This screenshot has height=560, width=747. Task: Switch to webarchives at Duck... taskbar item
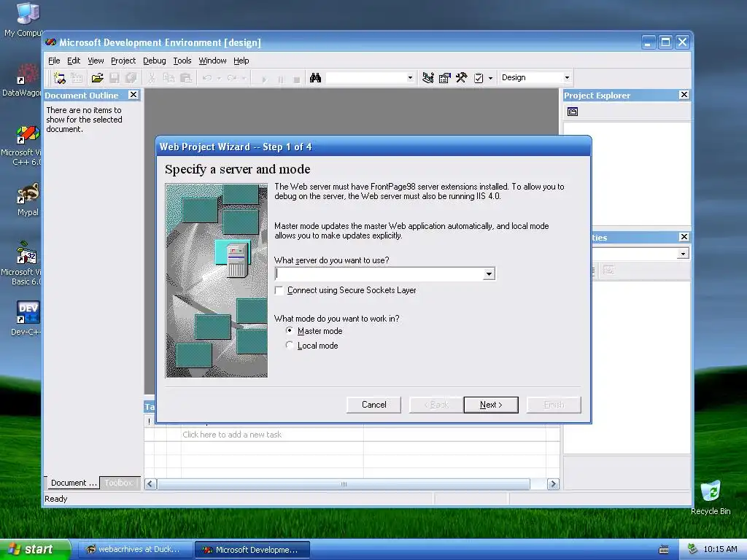coord(135,550)
